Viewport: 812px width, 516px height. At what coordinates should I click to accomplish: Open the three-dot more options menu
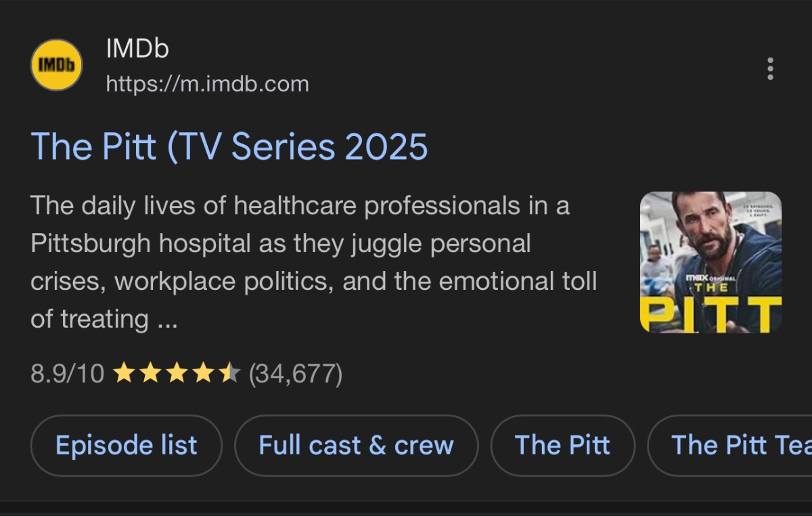tap(769, 68)
